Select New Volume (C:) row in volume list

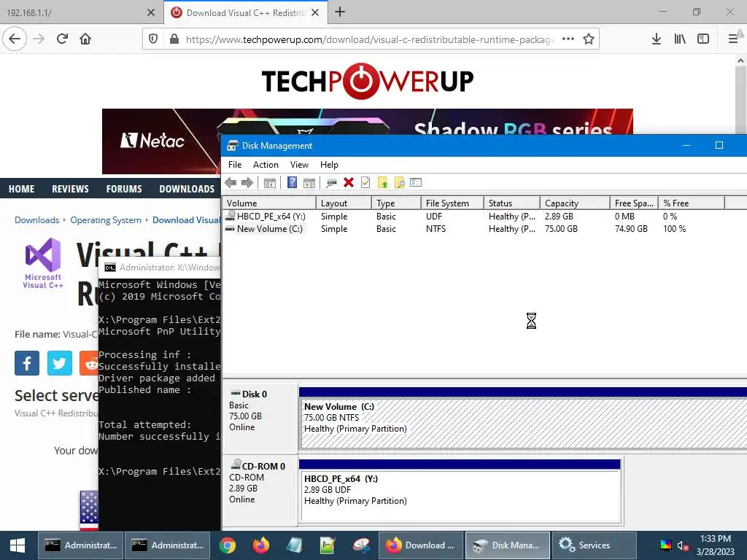point(484,228)
